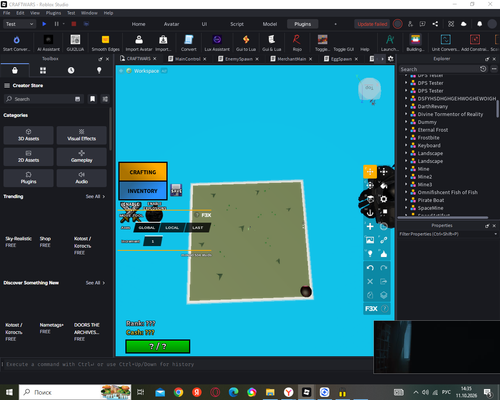Toggle Toolbox Recent clock tab
The height and width of the screenshot is (400, 500).
[x=71, y=70]
